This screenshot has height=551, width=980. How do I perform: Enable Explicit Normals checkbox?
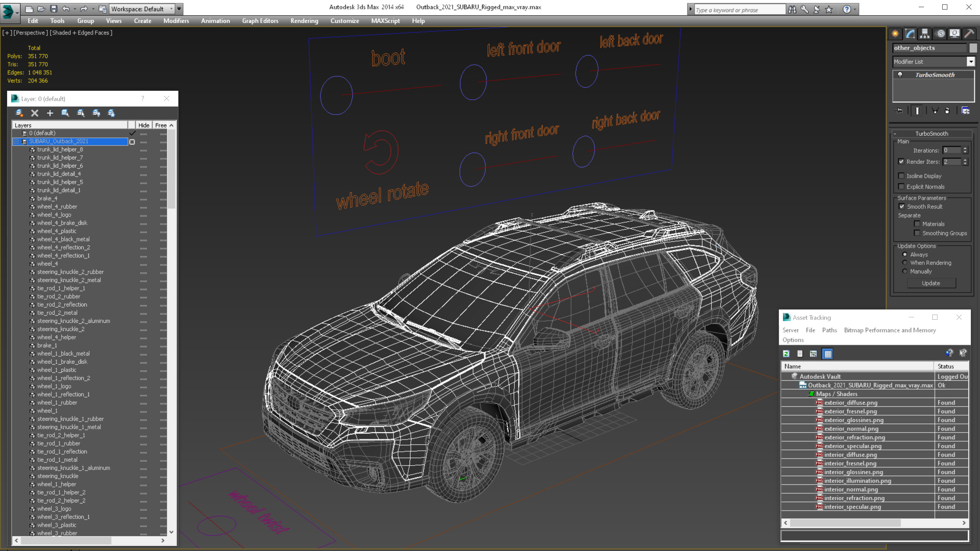pos(901,186)
